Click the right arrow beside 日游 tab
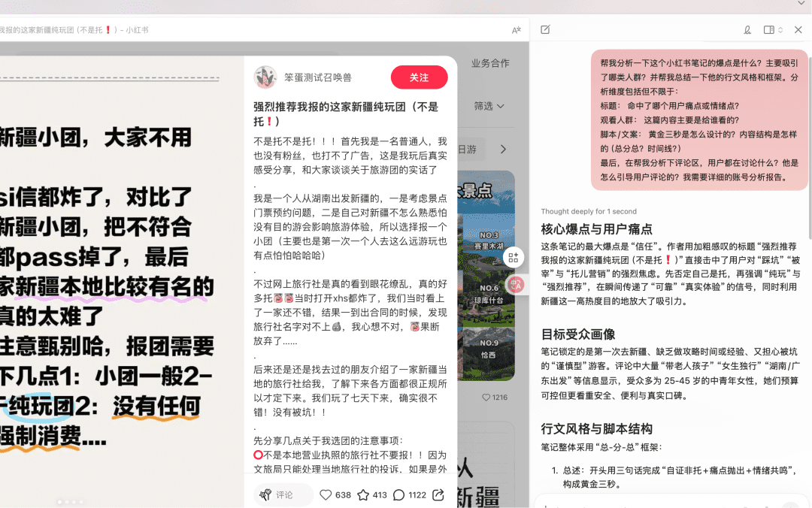Screen dimensions: 812x508 click(x=503, y=149)
